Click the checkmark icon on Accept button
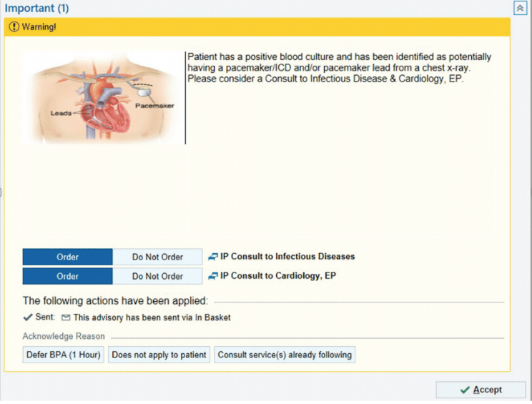Viewport: 532px width, 404px height. pyautogui.click(x=464, y=390)
